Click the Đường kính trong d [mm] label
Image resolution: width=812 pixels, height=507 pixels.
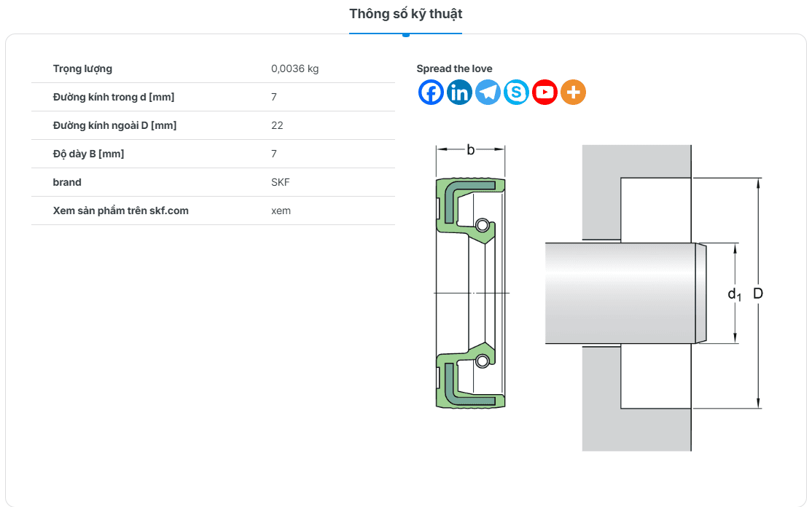(114, 97)
